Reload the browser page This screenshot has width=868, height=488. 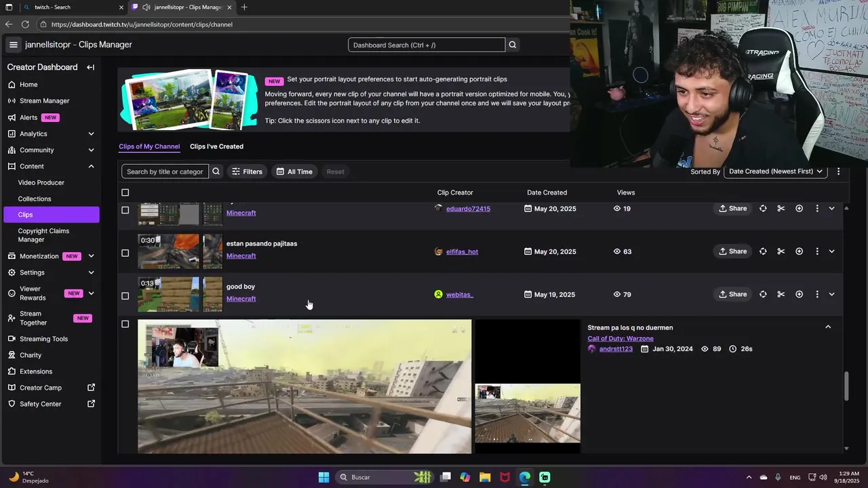(25, 24)
